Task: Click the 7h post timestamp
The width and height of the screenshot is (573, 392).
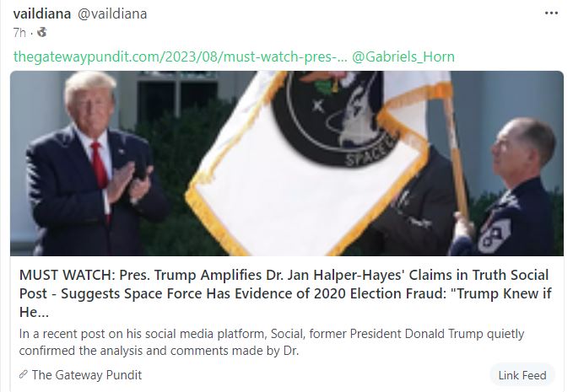Action: click(x=19, y=33)
